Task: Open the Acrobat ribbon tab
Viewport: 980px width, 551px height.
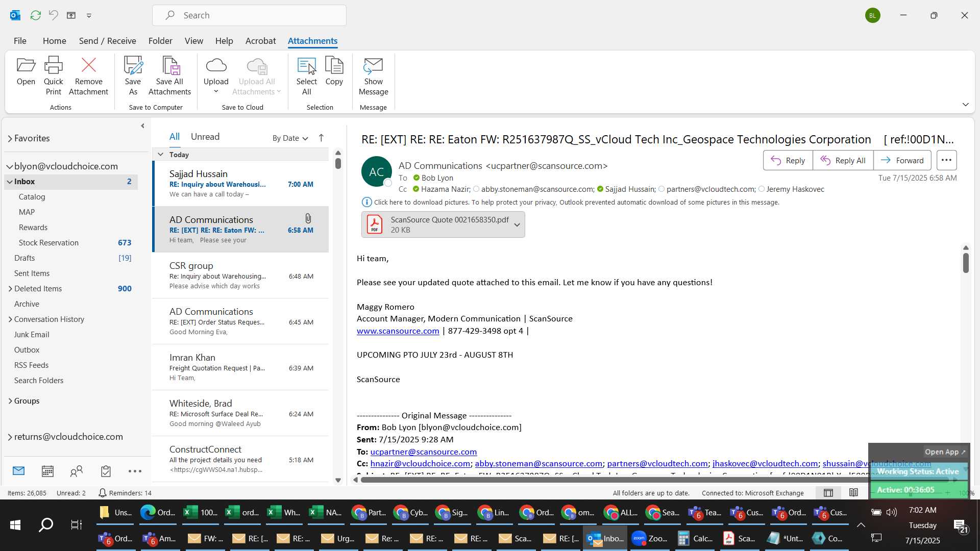Action: pos(260,41)
